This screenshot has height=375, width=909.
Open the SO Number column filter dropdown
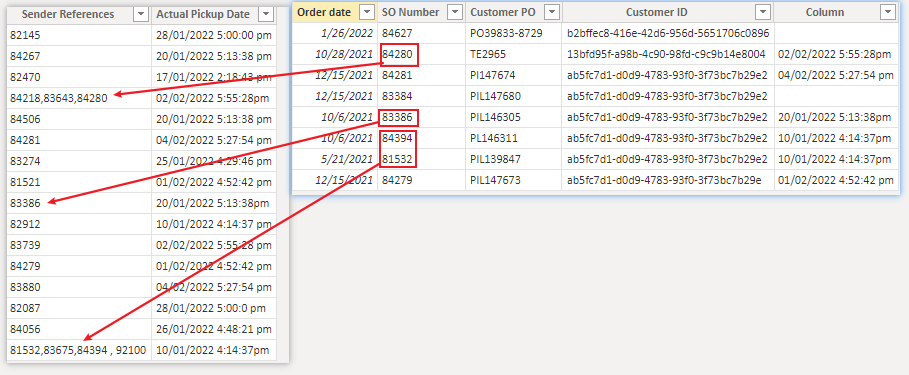click(456, 12)
